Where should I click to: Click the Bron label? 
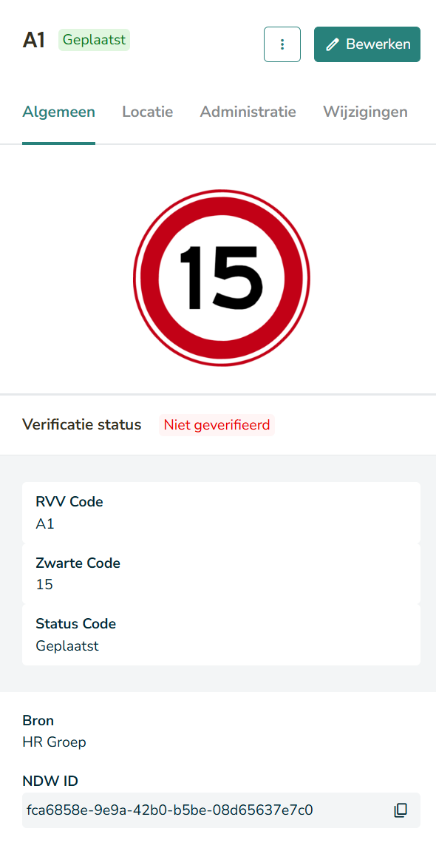[38, 721]
